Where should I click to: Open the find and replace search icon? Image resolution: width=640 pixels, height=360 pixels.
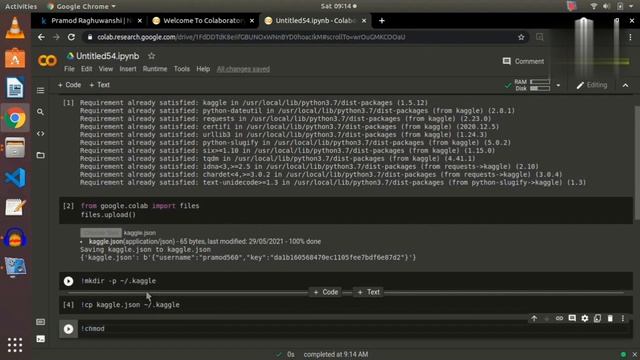coord(40,112)
